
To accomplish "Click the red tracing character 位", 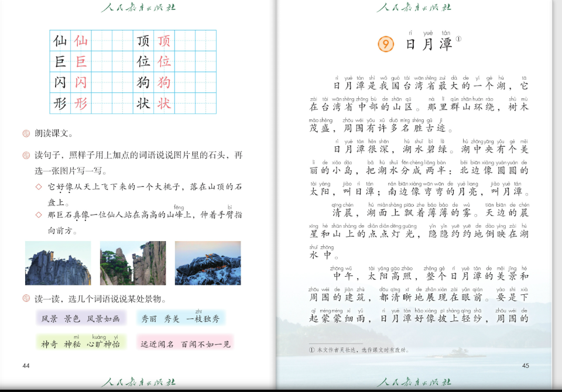I will pyautogui.click(x=164, y=61).
